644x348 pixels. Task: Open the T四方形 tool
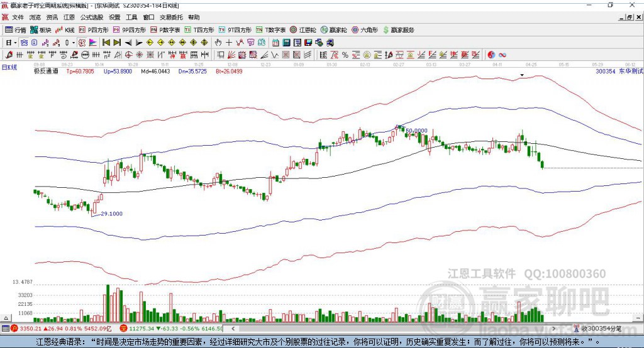[x=199, y=30]
